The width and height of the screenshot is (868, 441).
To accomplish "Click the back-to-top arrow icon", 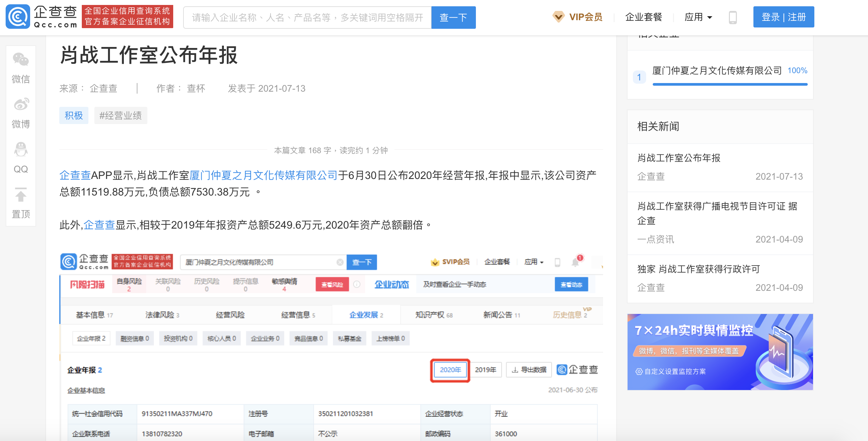I will pos(21,195).
